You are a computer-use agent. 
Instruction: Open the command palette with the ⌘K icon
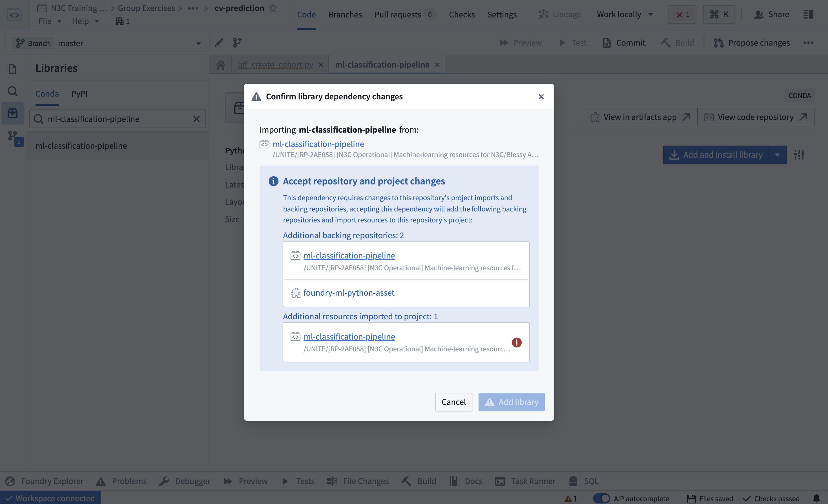(719, 14)
